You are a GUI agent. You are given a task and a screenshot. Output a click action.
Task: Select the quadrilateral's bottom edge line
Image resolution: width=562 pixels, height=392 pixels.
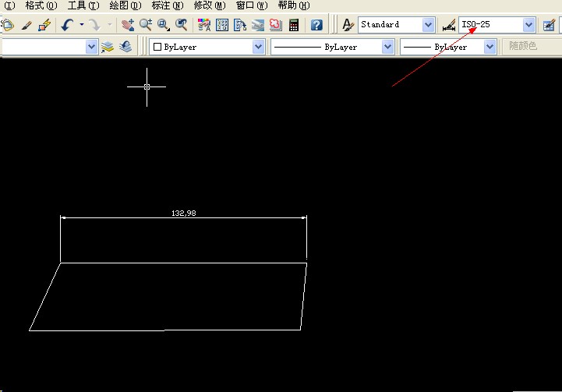click(x=165, y=330)
